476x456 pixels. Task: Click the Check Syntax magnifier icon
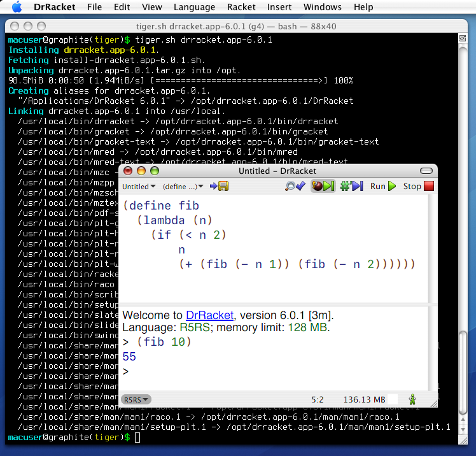click(295, 186)
